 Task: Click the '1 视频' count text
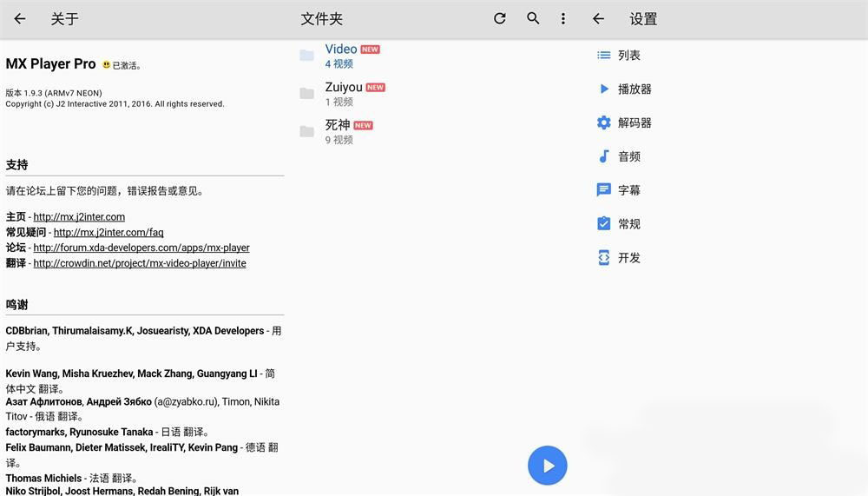click(339, 102)
